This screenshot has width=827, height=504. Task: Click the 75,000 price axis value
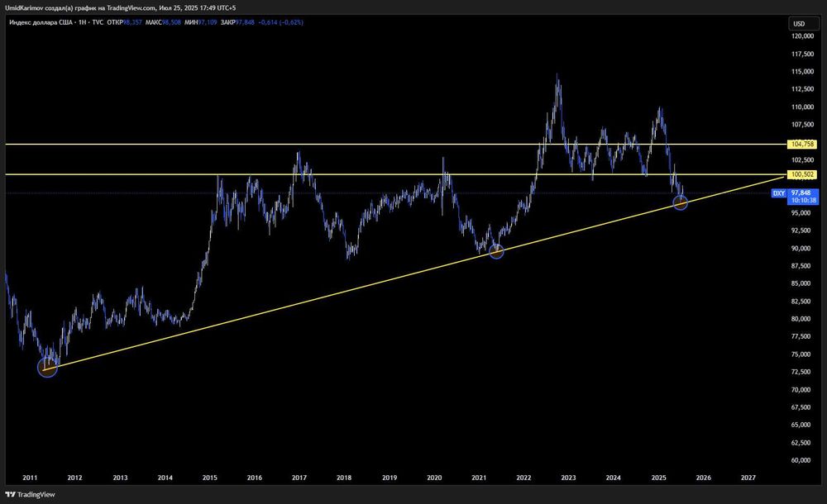click(x=801, y=354)
